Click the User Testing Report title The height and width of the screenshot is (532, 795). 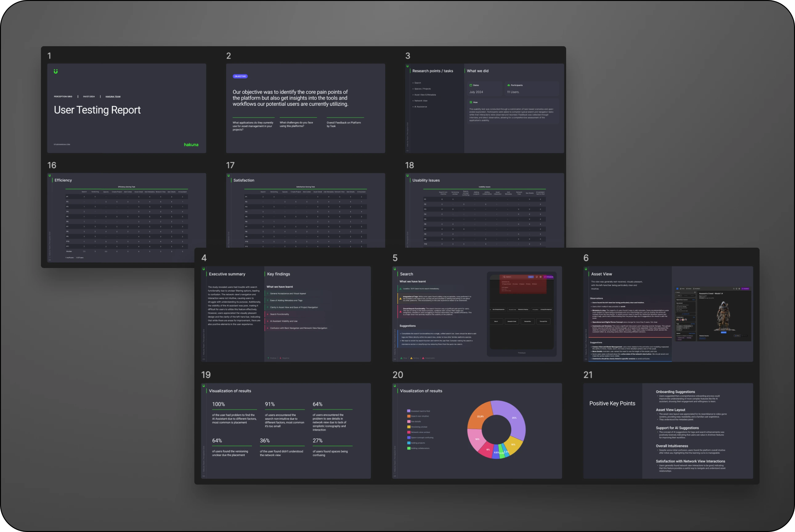(x=97, y=110)
